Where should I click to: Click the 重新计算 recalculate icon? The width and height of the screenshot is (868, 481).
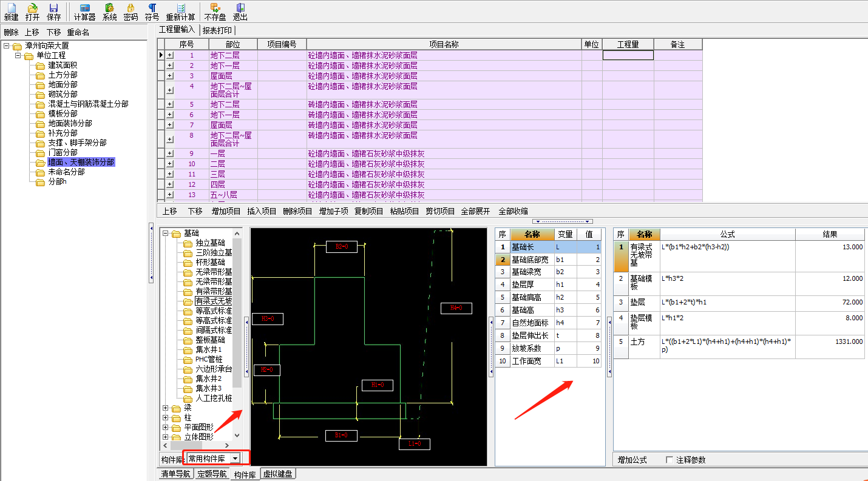point(180,8)
